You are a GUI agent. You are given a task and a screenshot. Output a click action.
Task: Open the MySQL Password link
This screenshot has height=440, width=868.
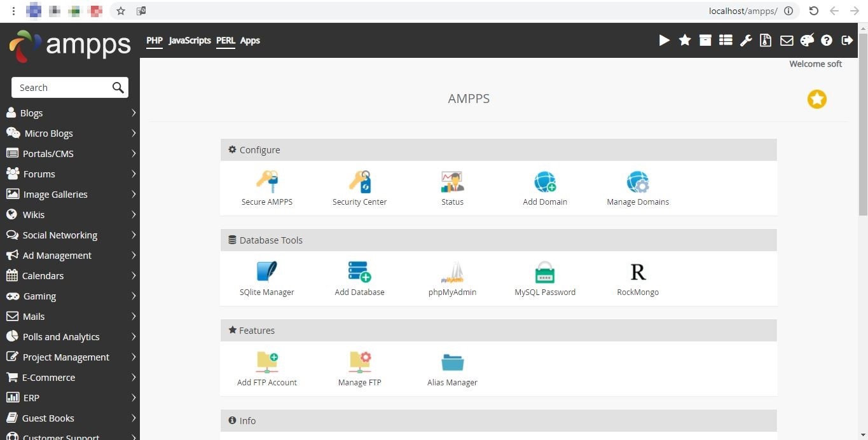click(x=545, y=292)
